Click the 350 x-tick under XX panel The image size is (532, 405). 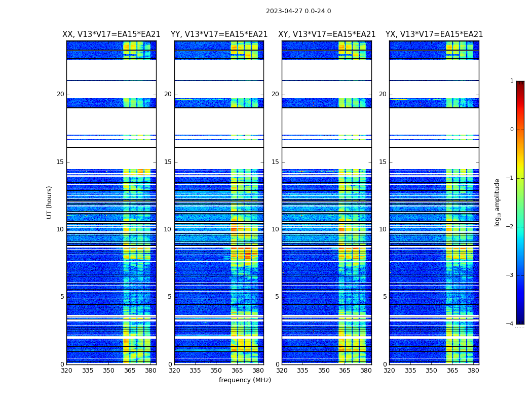coord(108,371)
